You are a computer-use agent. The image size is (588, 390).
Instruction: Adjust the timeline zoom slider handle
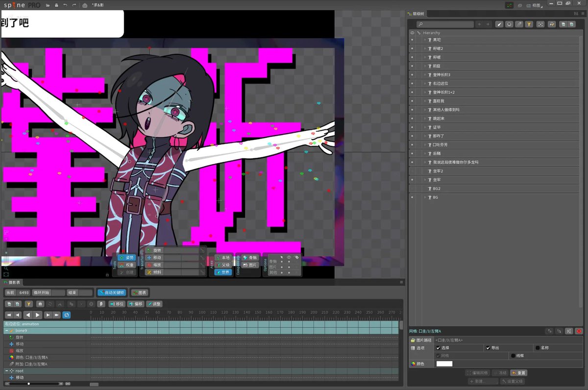[x=29, y=384]
